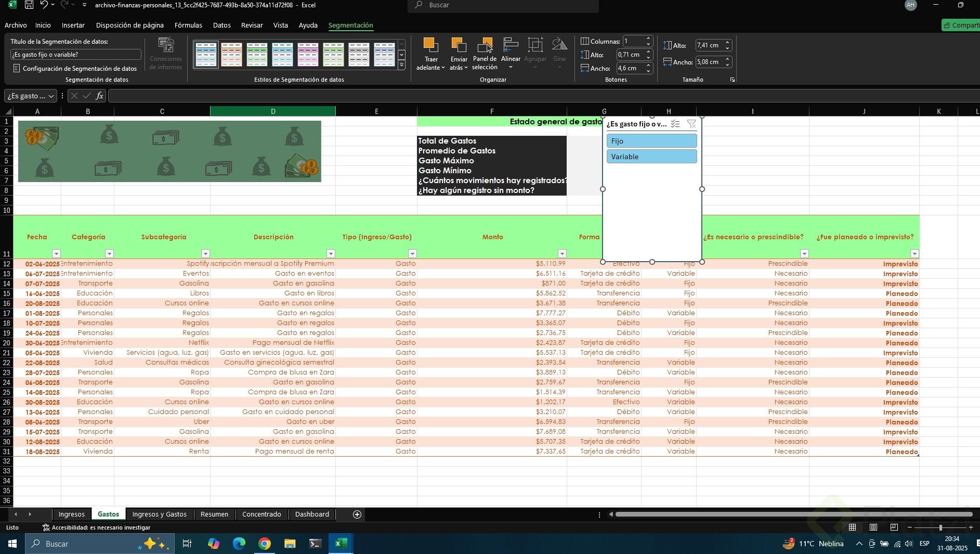
Task: Select the orange slicer style swatch
Action: (231, 55)
